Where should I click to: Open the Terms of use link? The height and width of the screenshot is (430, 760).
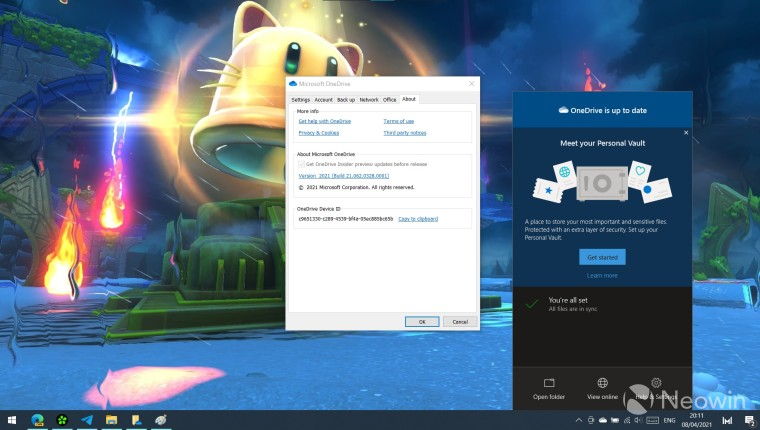(x=398, y=121)
